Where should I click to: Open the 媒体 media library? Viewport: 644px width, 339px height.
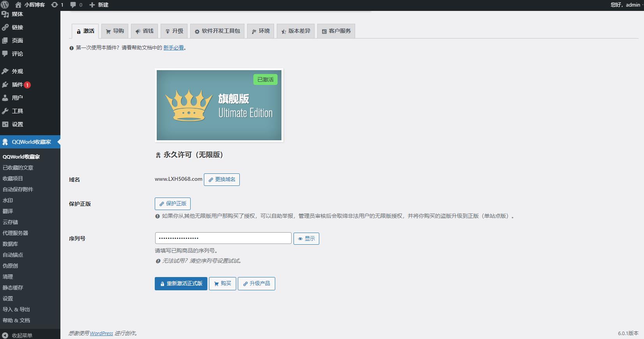click(17, 14)
